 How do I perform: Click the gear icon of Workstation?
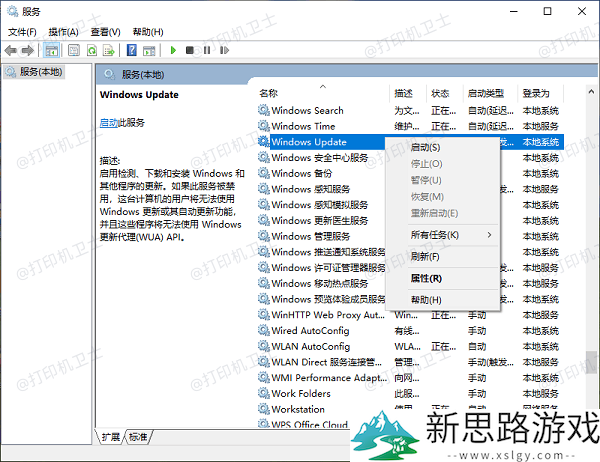pos(264,409)
